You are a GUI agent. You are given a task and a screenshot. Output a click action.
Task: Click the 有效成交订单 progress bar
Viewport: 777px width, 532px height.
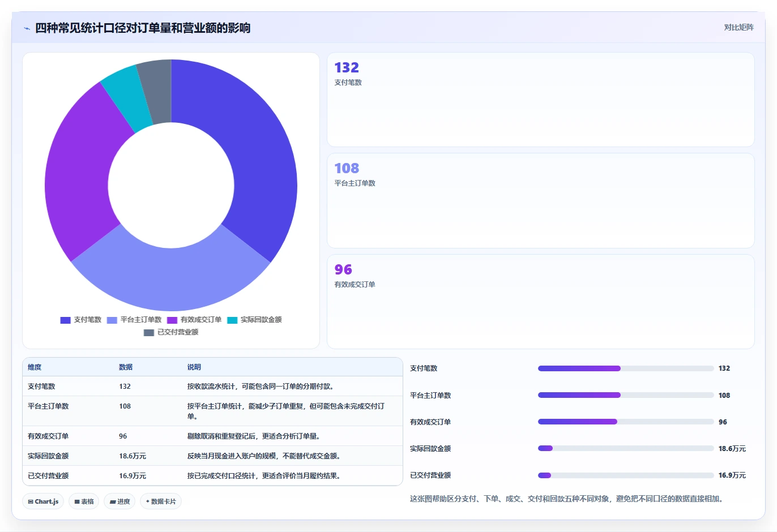pos(626,422)
